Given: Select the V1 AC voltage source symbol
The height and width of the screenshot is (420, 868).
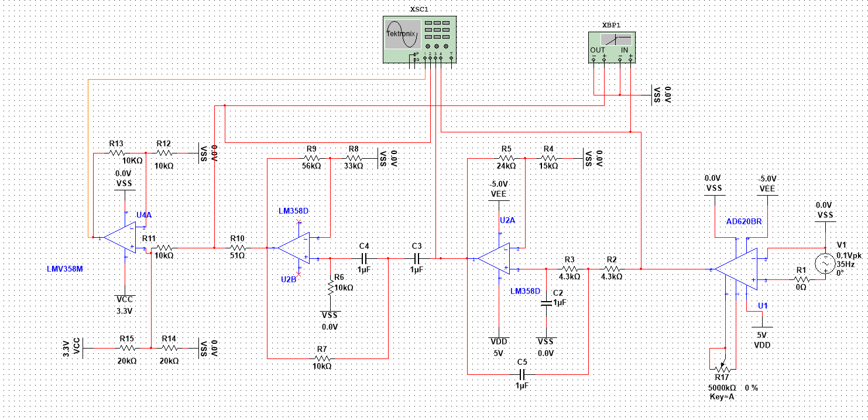Looking at the screenshot, I should click(x=825, y=264).
